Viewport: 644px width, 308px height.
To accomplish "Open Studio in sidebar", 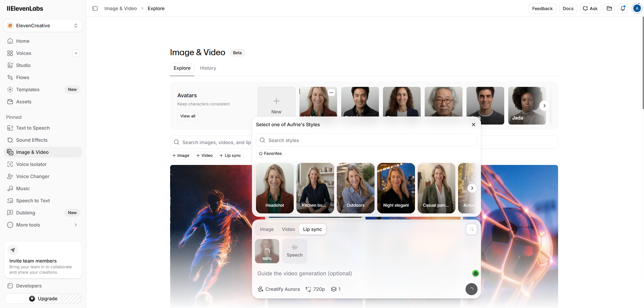I will (43, 65).
